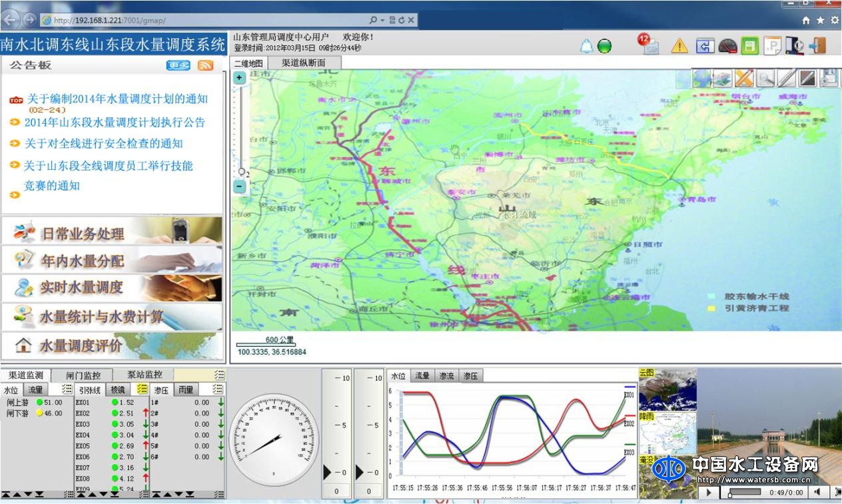Click the 更多 button on bulletin board
The width and height of the screenshot is (842, 504).
click(x=179, y=65)
